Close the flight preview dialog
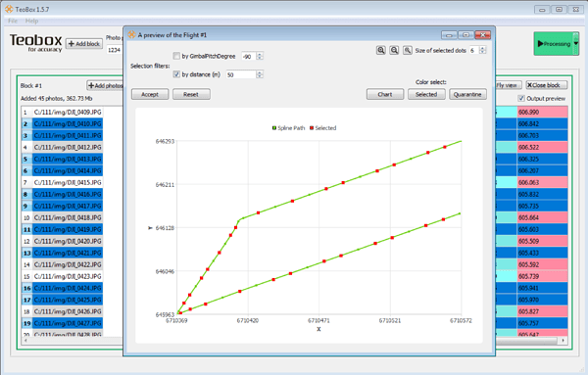The height and width of the screenshot is (375, 588). point(482,35)
